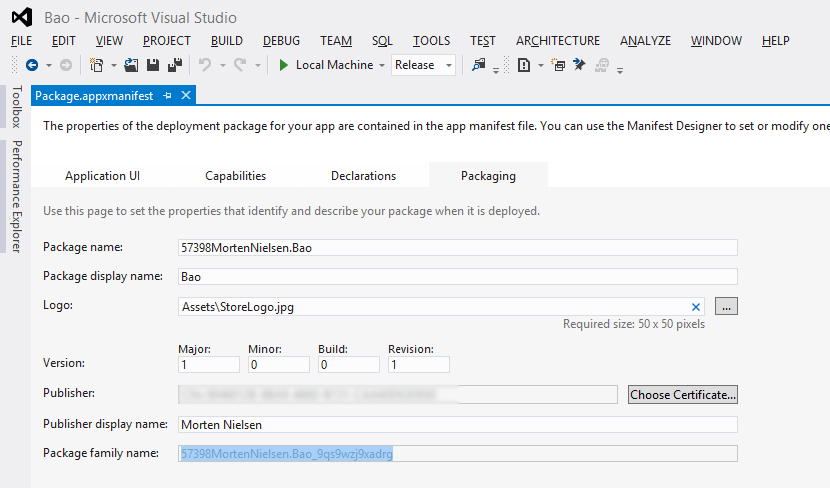Expand the Toolbox side panel
Screen dimensions: 830x488
click(x=16, y=106)
